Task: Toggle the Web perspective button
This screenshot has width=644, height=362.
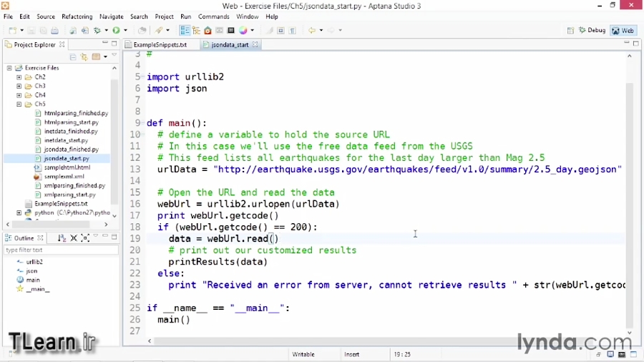Action: point(623,31)
